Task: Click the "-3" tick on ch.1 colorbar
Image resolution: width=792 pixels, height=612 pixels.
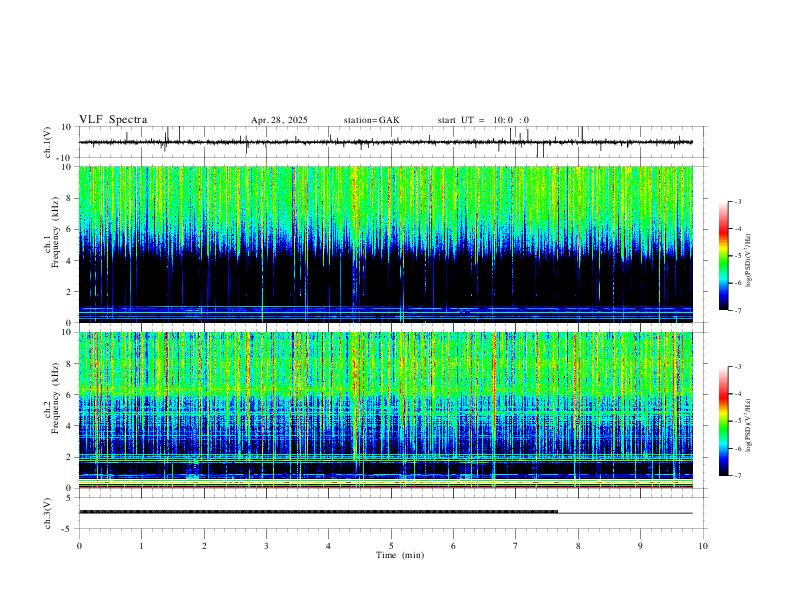Action: click(x=737, y=201)
